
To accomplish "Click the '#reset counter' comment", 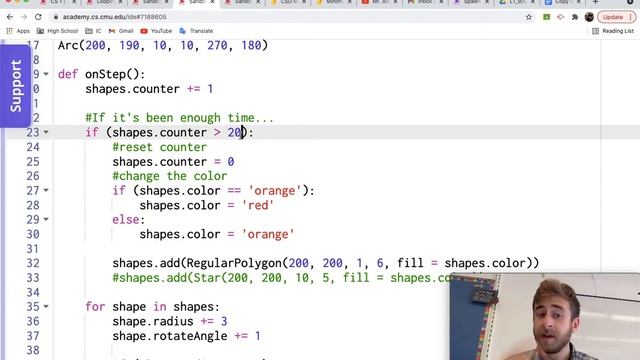I will click(160, 147).
